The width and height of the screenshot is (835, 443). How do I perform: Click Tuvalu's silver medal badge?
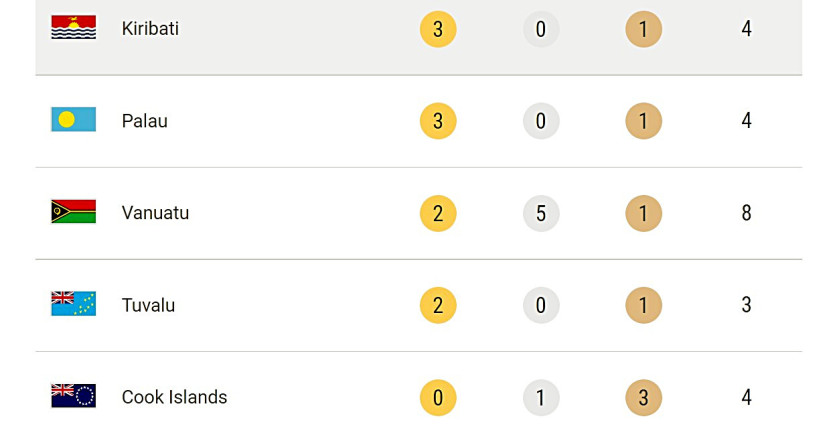pyautogui.click(x=541, y=305)
